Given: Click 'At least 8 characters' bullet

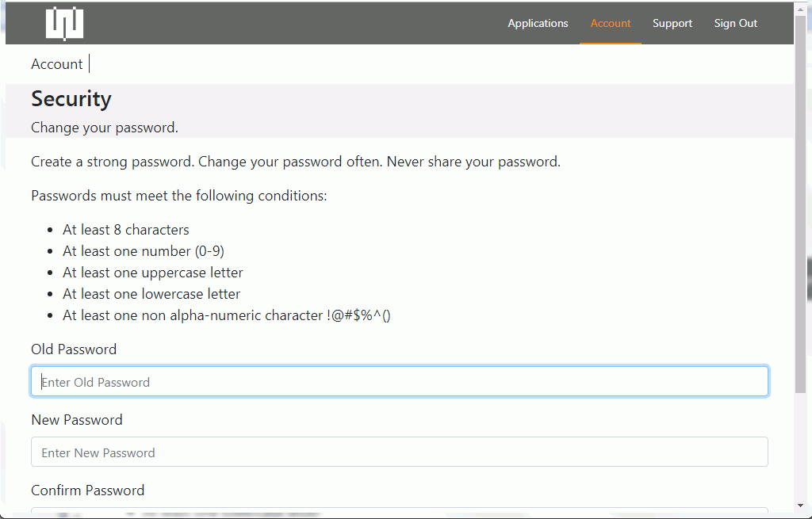Looking at the screenshot, I should point(126,230).
